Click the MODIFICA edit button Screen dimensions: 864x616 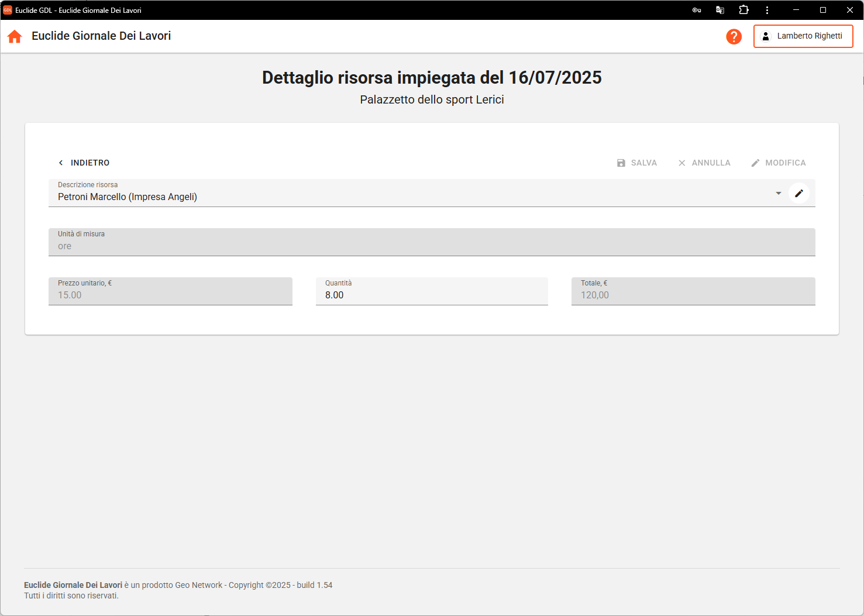(779, 163)
